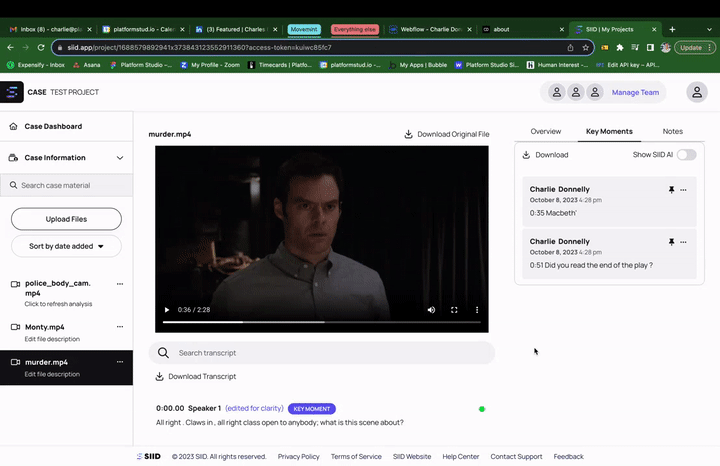
Task: Open options menu for Monty.mp4
Action: pos(120,327)
